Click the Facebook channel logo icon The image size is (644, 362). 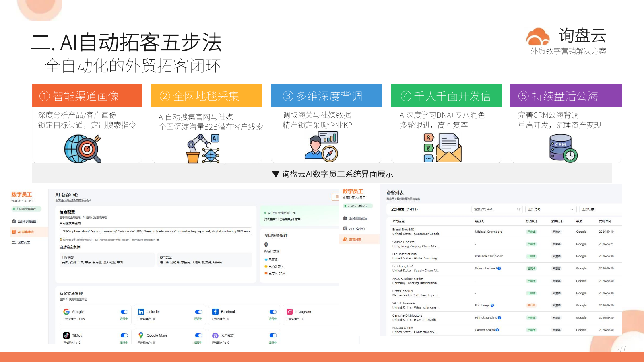[x=215, y=312]
